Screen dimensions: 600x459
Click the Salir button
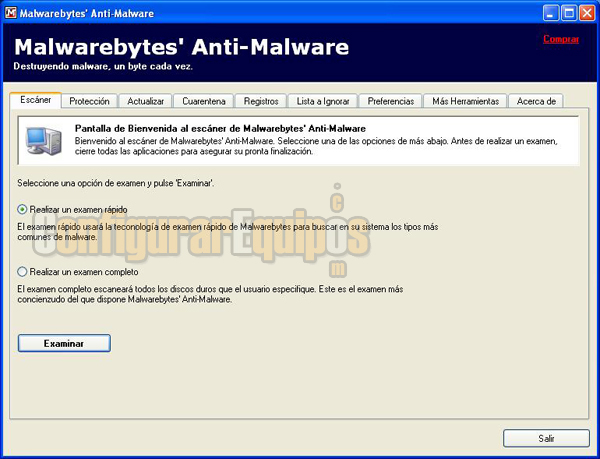click(x=546, y=438)
